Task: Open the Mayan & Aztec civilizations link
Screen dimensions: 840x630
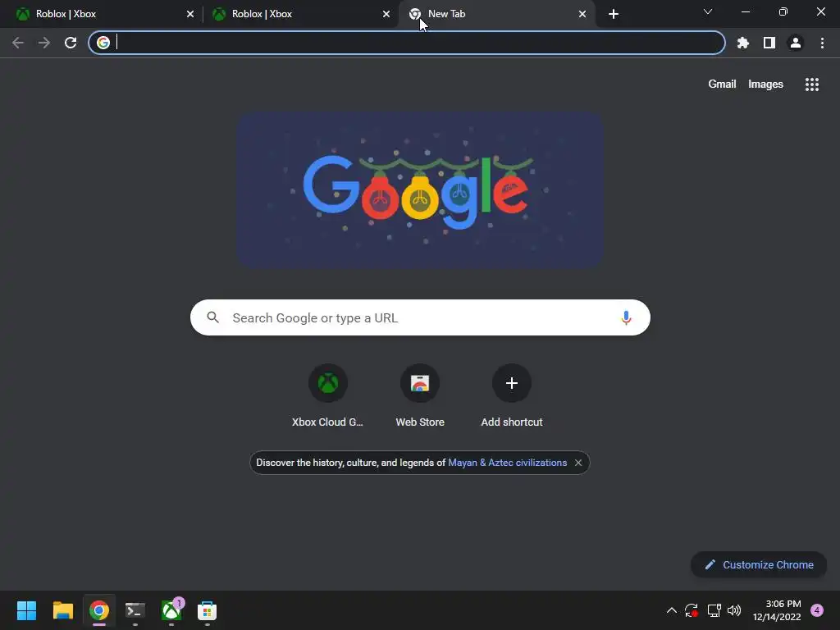Action: click(507, 463)
